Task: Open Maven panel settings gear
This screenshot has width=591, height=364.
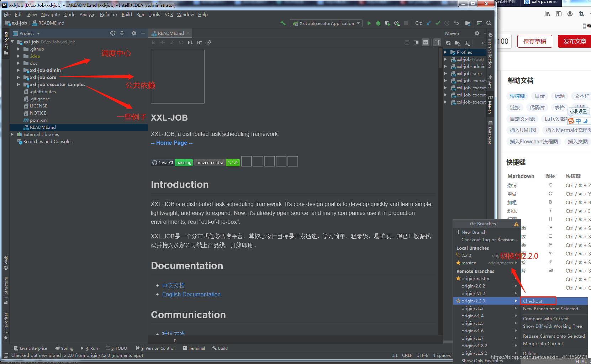Action: [477, 33]
